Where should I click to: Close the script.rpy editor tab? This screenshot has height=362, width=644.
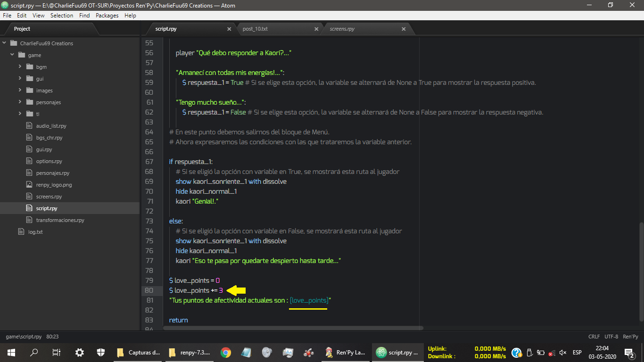tap(229, 29)
